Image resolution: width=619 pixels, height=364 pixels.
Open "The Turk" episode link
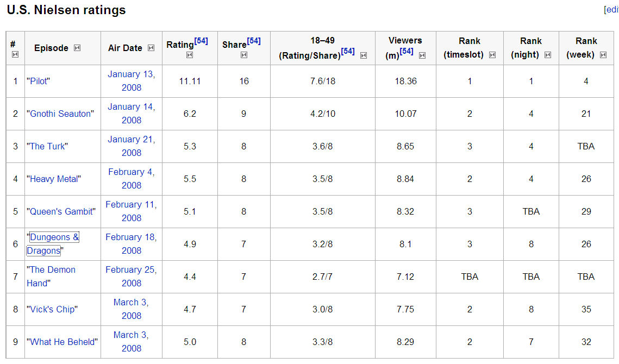47,147
